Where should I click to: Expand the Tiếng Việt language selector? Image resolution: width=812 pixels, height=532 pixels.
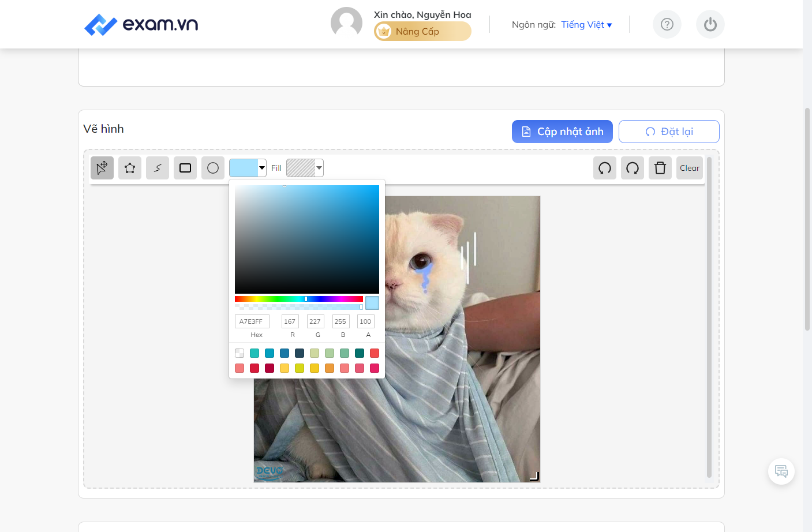pos(586,24)
